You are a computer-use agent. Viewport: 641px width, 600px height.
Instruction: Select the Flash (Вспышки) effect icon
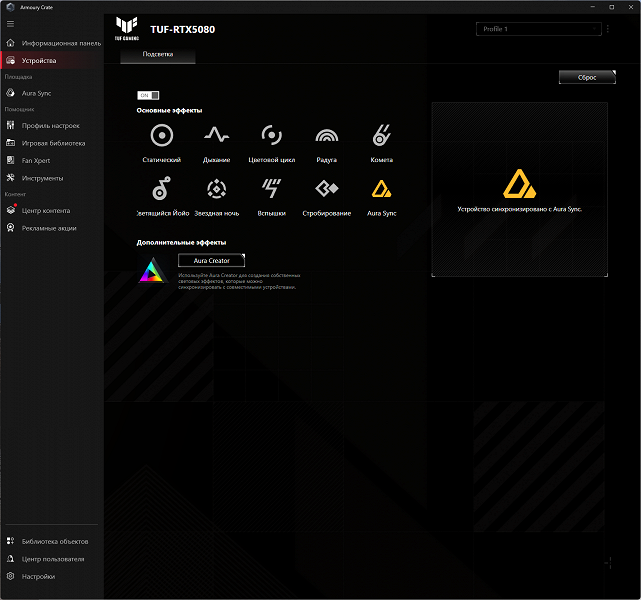[271, 188]
